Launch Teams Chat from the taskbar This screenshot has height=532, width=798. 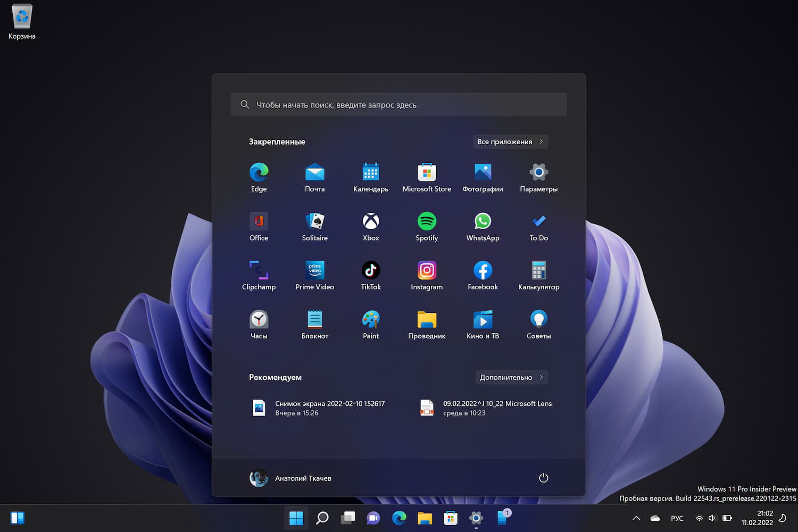[373, 518]
